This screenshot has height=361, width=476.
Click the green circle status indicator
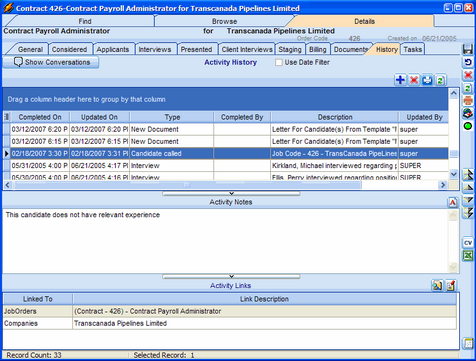coord(468,126)
